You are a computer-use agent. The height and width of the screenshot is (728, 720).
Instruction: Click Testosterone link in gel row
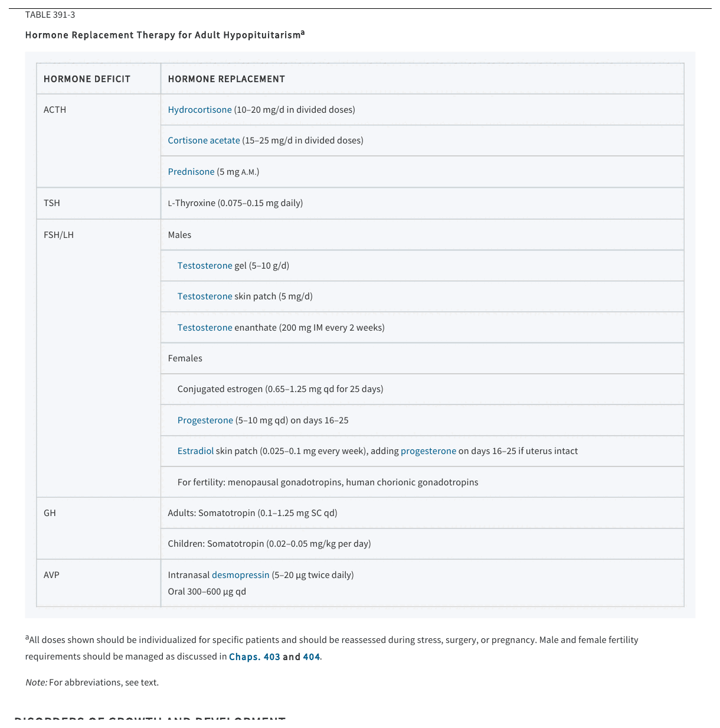[205, 266]
